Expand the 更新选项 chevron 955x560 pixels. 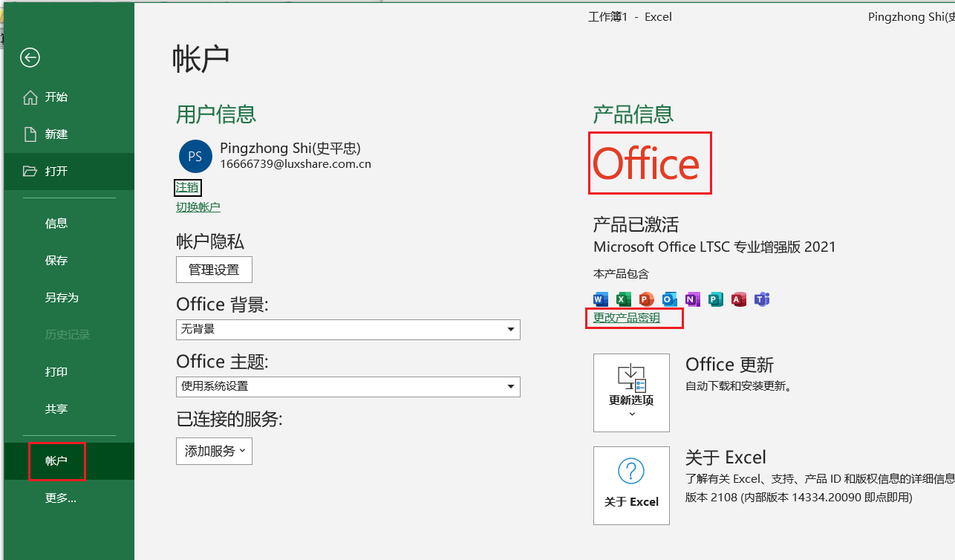click(x=632, y=414)
